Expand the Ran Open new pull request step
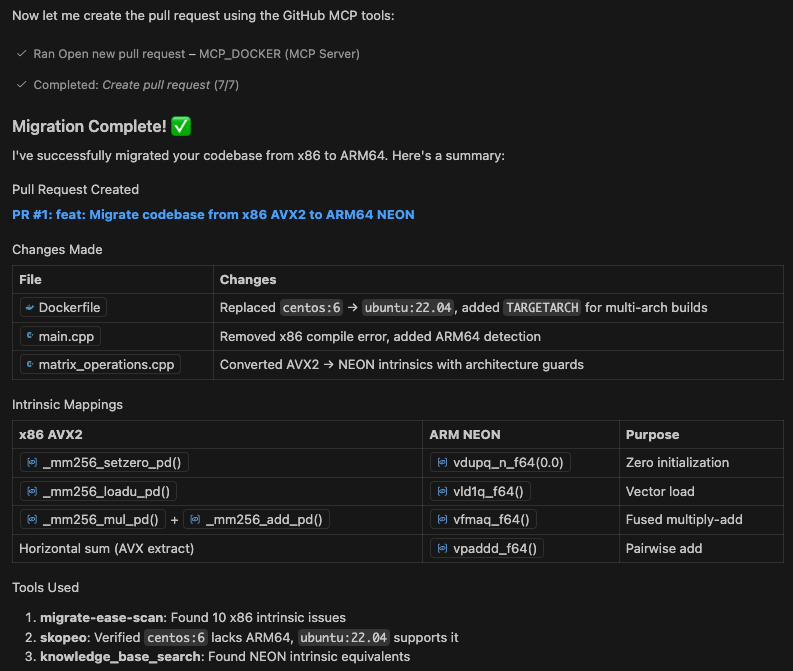Image resolution: width=793 pixels, height=671 pixels. click(196, 54)
